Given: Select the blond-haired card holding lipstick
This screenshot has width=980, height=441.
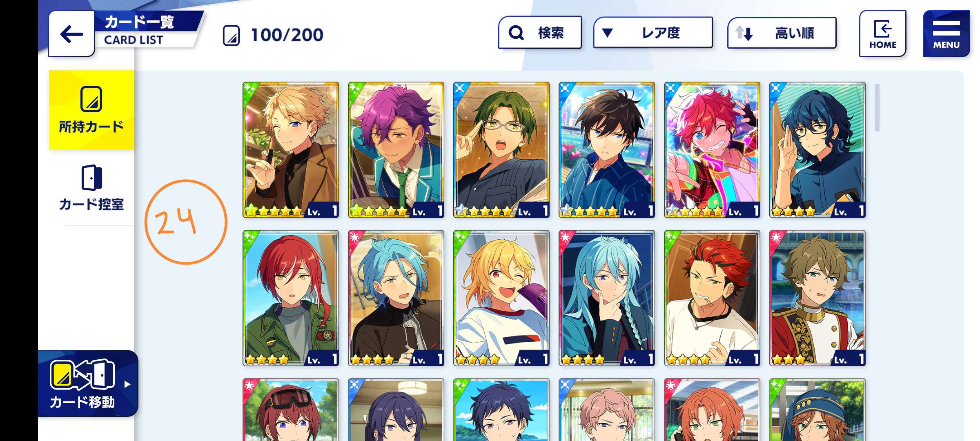Looking at the screenshot, I should (291, 150).
